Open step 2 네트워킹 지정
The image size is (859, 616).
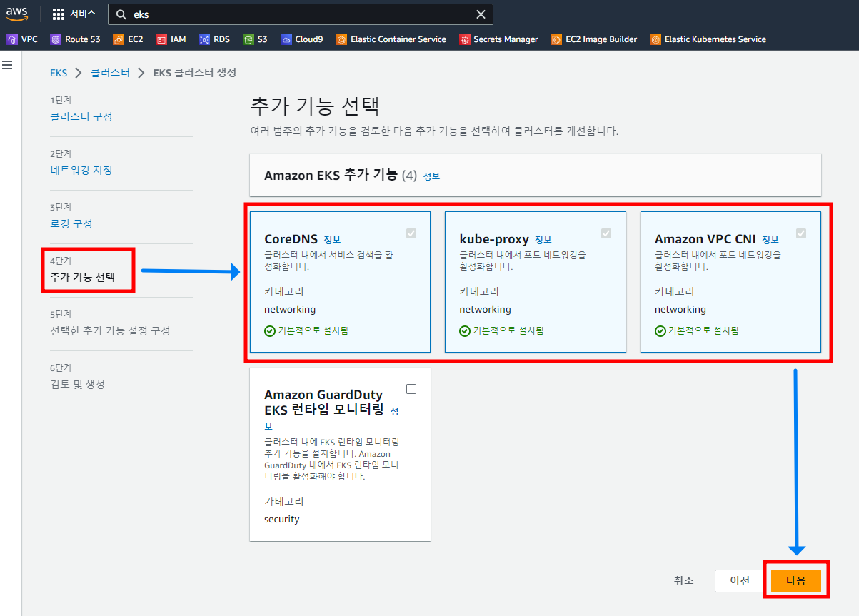coord(81,170)
